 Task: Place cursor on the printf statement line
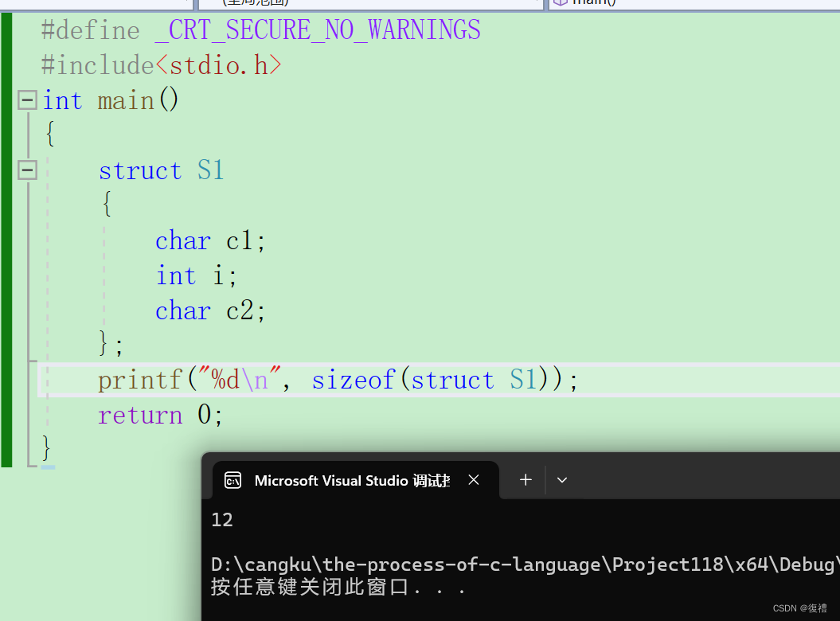[440, 380]
